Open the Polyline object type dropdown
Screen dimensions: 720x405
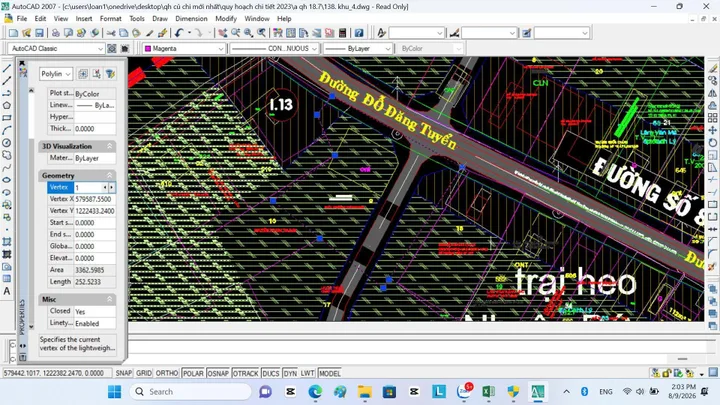coord(56,73)
